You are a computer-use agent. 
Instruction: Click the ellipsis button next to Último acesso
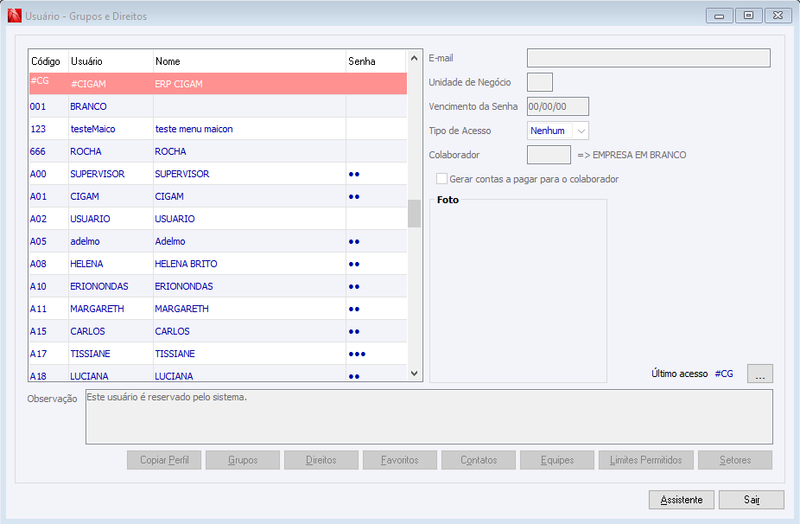pos(760,373)
